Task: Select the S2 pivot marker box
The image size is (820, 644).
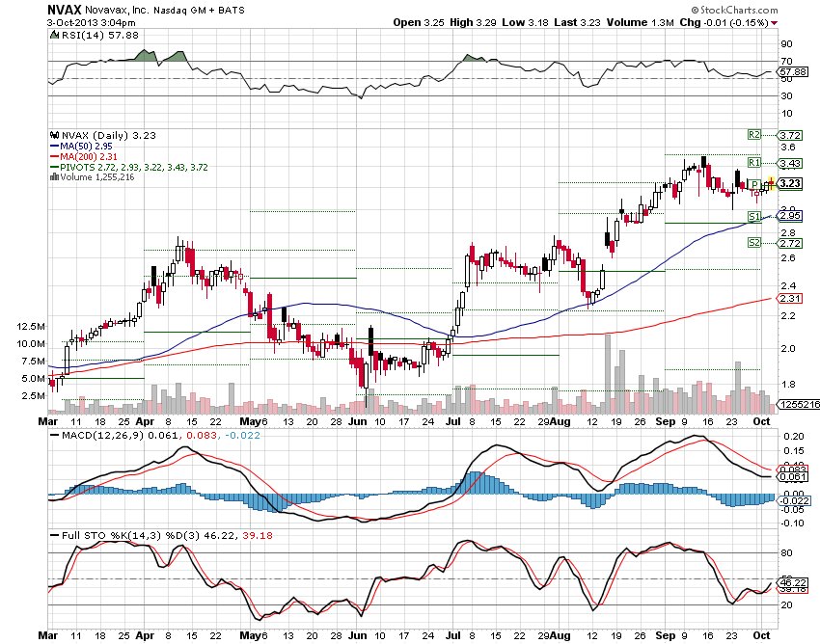Action: tap(753, 243)
